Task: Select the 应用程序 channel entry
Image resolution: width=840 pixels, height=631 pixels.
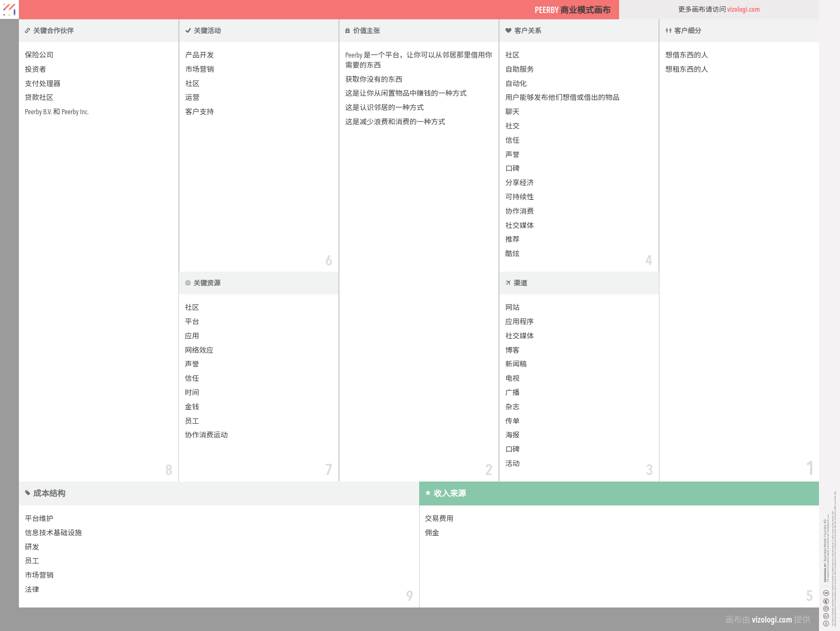Action: 519,322
